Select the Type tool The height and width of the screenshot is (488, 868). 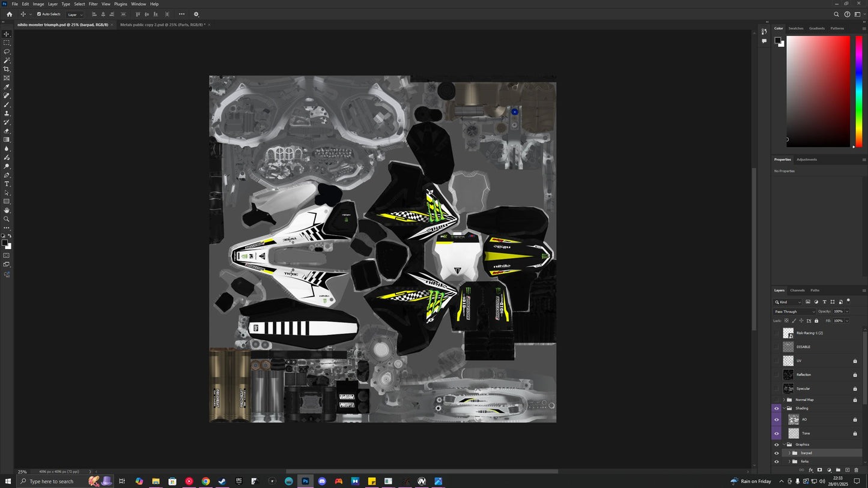coord(7,184)
